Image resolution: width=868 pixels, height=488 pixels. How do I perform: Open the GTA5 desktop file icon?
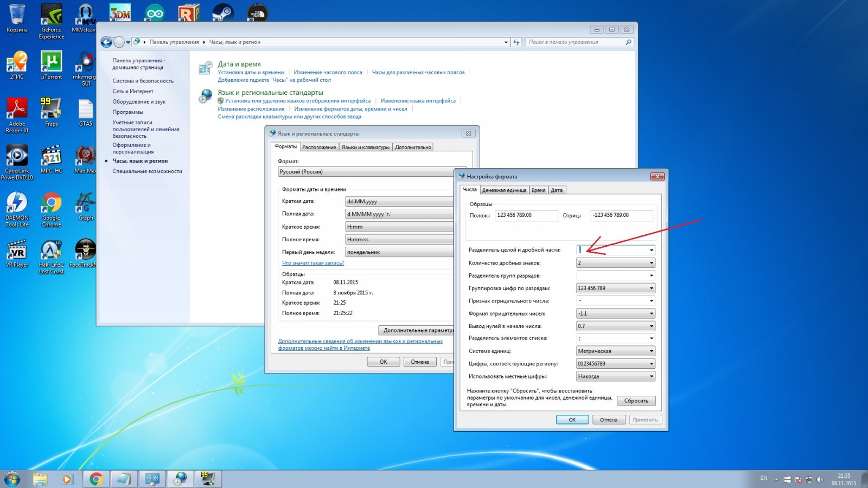[86, 112]
